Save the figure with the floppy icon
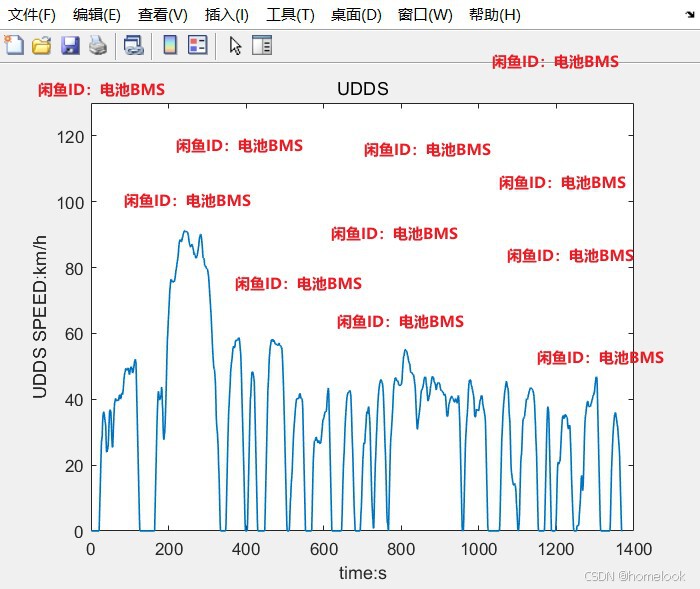This screenshot has height=589, width=700. (70, 46)
